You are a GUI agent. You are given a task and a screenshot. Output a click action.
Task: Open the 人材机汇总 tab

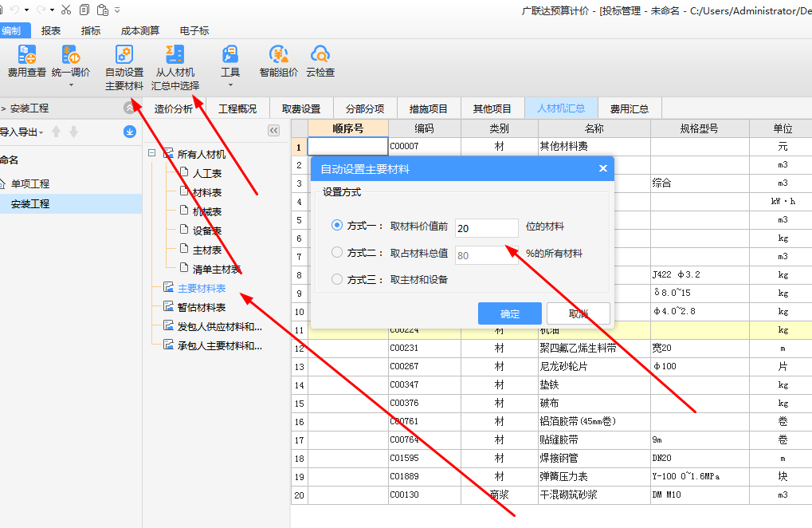pos(561,108)
